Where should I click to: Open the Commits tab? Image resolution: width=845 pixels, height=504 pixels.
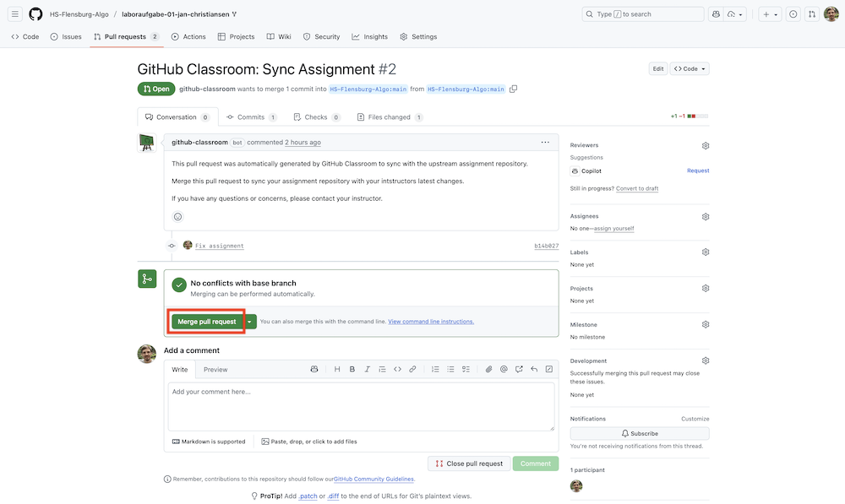251,117
